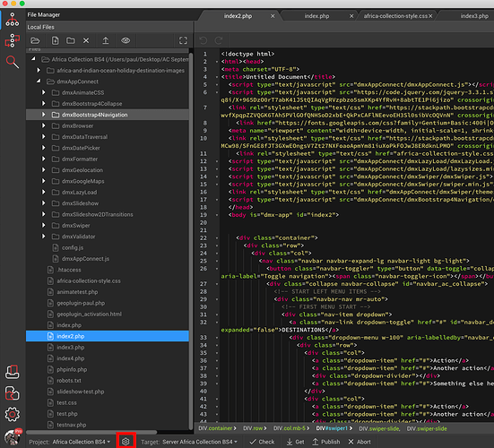Expand the dmxBootstrap4Navigation folder
The height and width of the screenshot is (448, 494).
click(43, 115)
